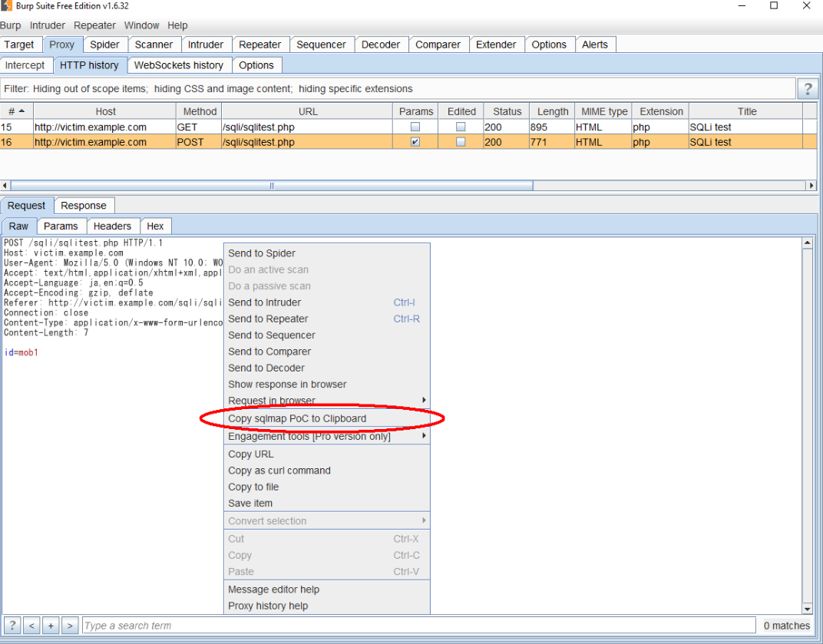
Task: Expand Convert selection submenu
Action: (x=326, y=521)
